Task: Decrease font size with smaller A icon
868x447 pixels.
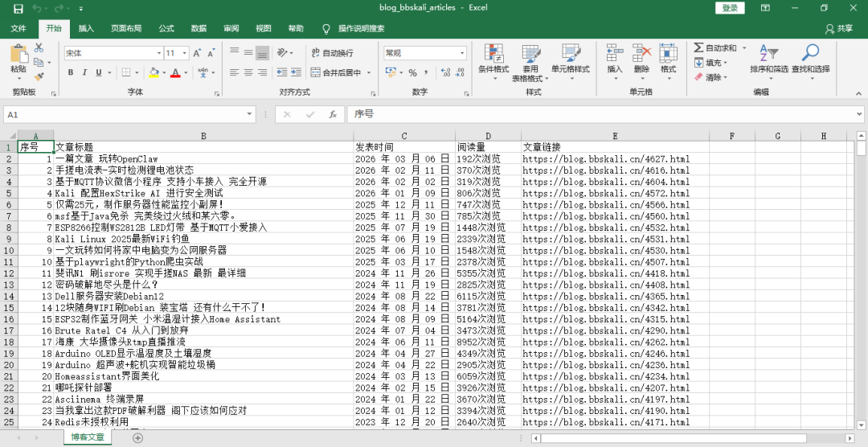Action: click(211, 53)
